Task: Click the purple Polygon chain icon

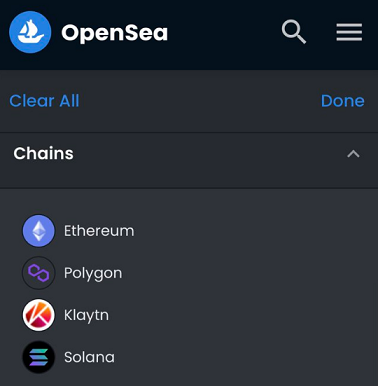Action: coord(39,273)
